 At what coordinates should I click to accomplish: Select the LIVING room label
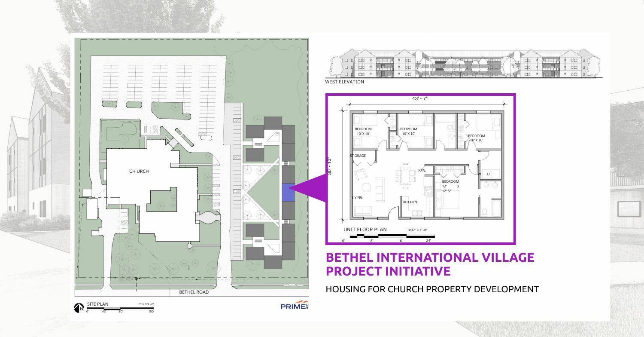357,198
